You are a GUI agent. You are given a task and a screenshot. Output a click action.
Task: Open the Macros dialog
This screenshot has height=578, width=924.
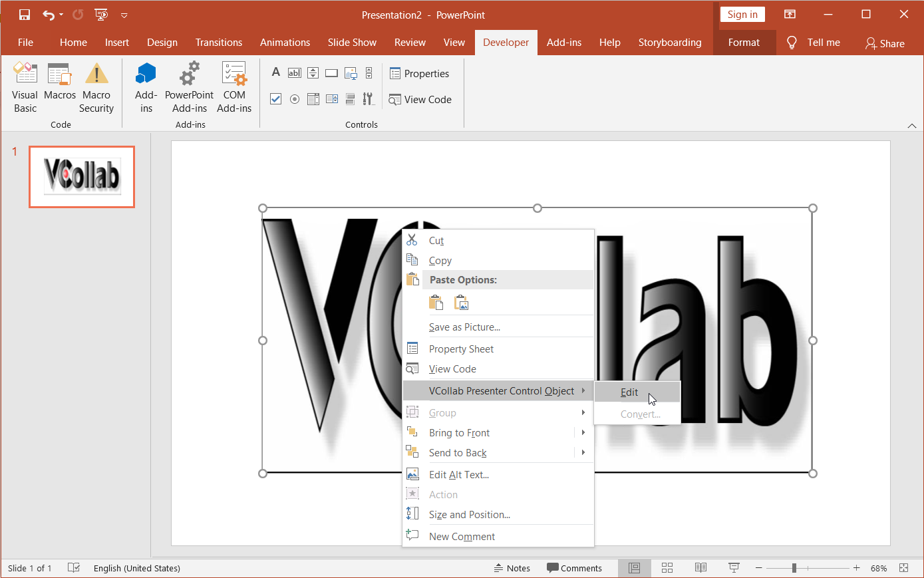[x=60, y=81]
